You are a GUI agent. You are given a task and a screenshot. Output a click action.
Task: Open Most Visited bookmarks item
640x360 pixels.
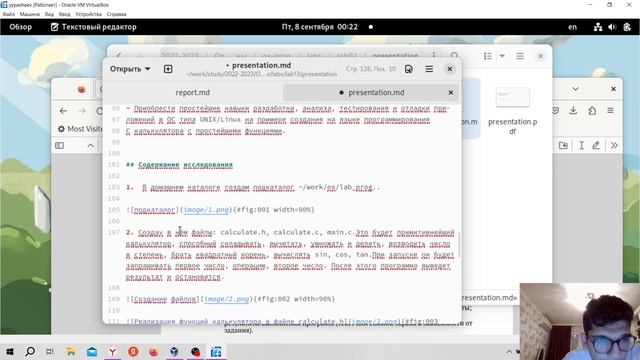80,129
